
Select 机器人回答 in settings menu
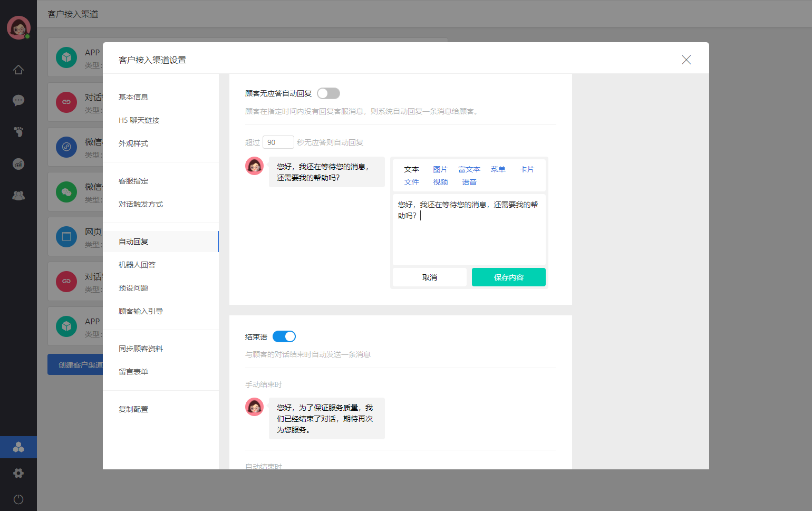coord(161,265)
